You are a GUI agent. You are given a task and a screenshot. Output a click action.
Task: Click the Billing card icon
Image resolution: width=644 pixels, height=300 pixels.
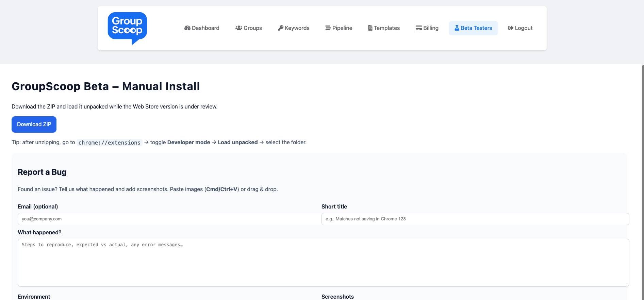(x=419, y=28)
